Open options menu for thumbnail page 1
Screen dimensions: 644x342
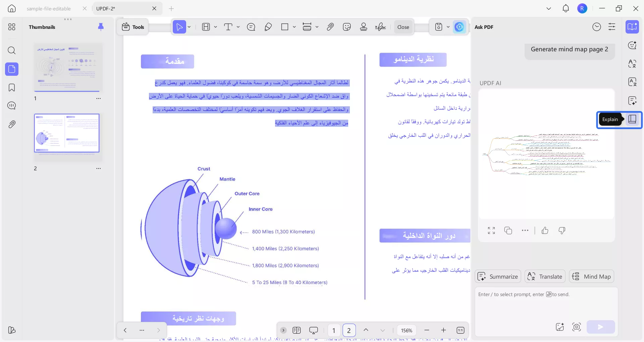[99, 99]
